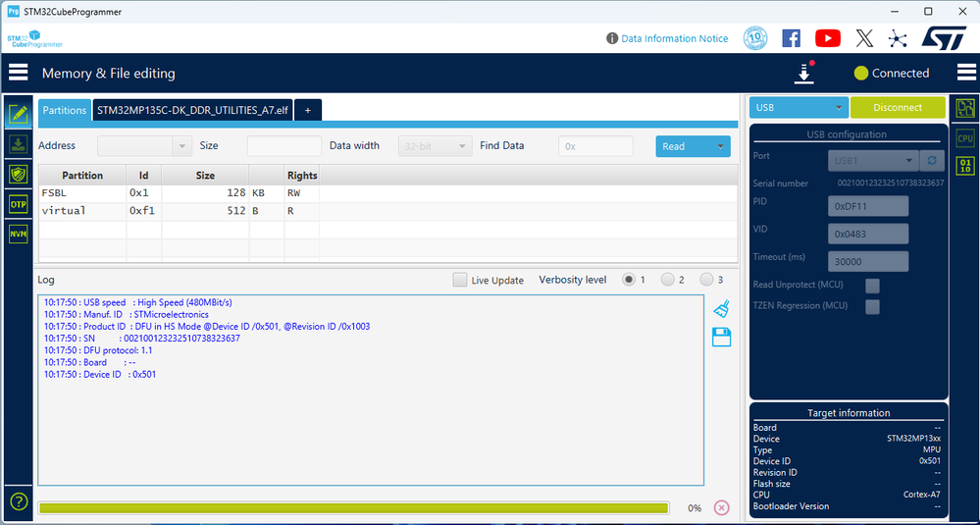Open the ST community network icon
The image size is (980, 525).
(x=899, y=38)
